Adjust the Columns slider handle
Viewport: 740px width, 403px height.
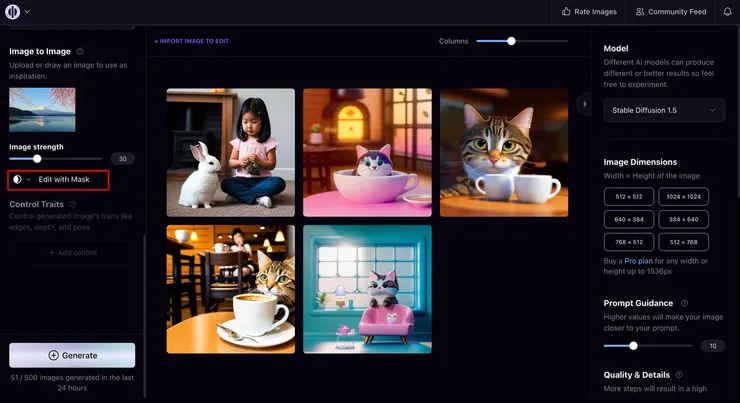coord(511,41)
